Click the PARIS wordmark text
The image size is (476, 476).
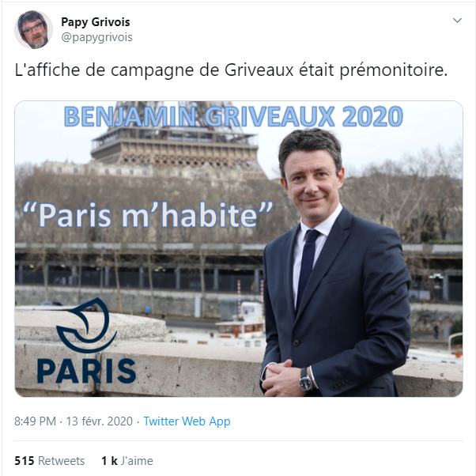tap(86, 371)
